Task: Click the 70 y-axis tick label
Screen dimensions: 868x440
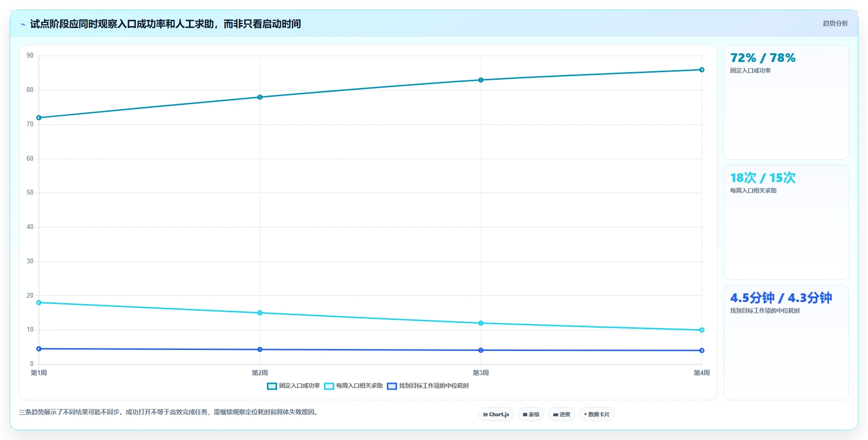Action: tap(30, 124)
